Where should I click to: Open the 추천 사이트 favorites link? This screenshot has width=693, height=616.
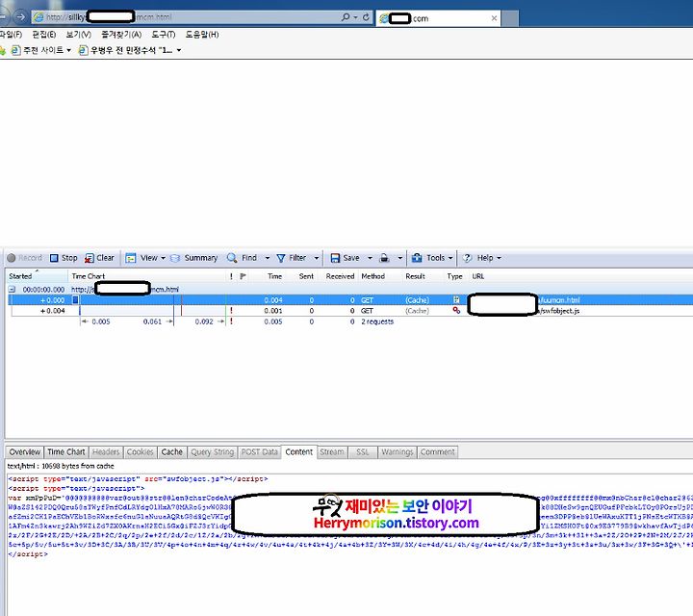tap(38, 50)
